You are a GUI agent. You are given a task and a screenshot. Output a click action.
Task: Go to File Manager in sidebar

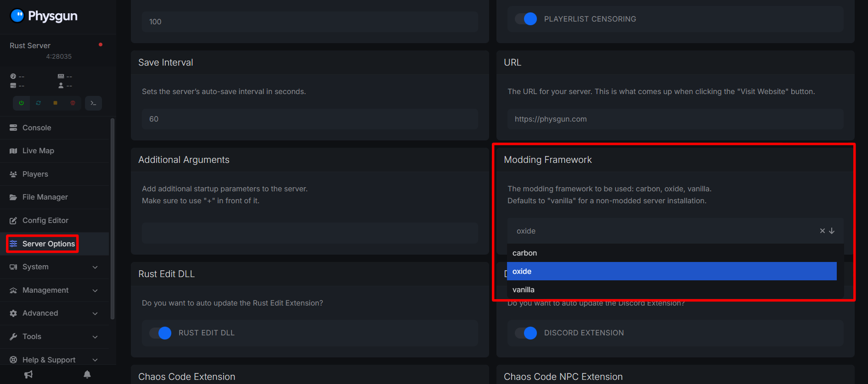(45, 197)
